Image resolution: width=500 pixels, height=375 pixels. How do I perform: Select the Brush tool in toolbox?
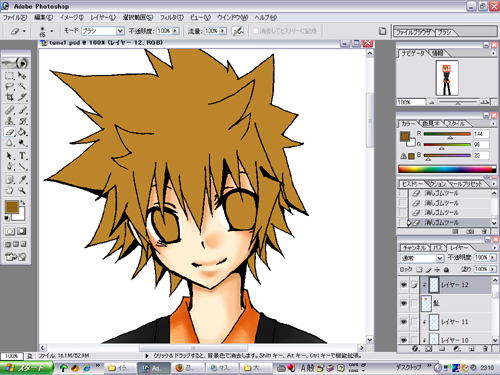click(x=22, y=110)
